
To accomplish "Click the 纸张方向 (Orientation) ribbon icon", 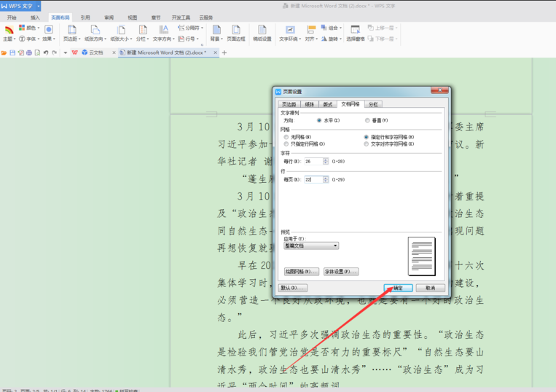I will (x=94, y=30).
